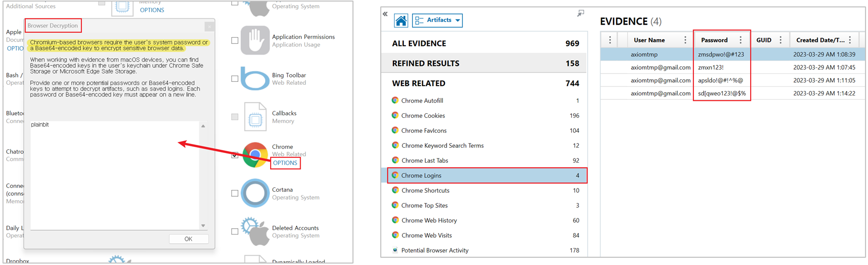
Task: Click password cell zmxn123!
Action: [710, 67]
